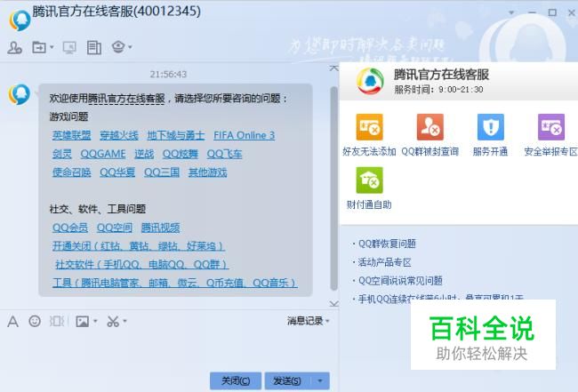Click the screenshot scissors icon
578x392 pixels.
(x=113, y=321)
